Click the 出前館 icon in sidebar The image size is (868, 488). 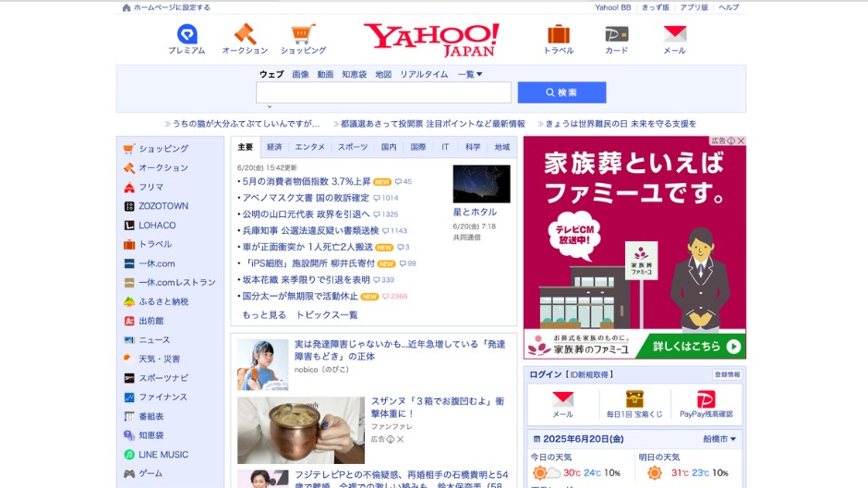tap(129, 321)
